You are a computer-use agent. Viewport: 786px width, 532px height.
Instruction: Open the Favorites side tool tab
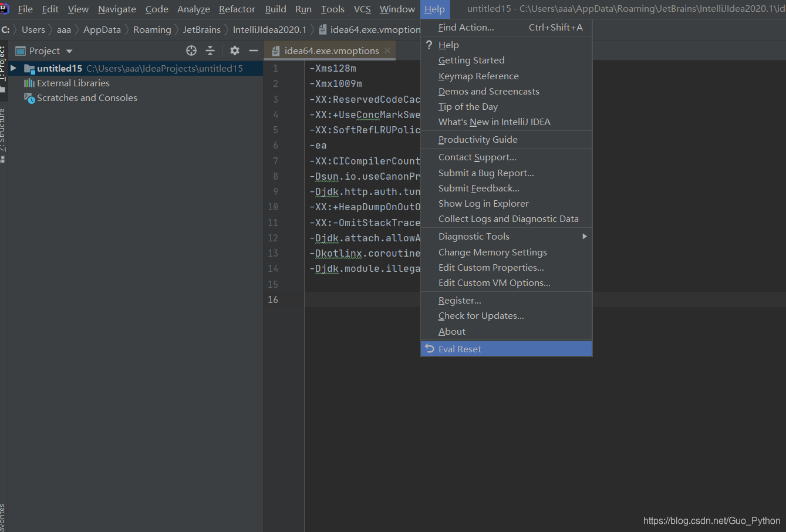[3, 517]
